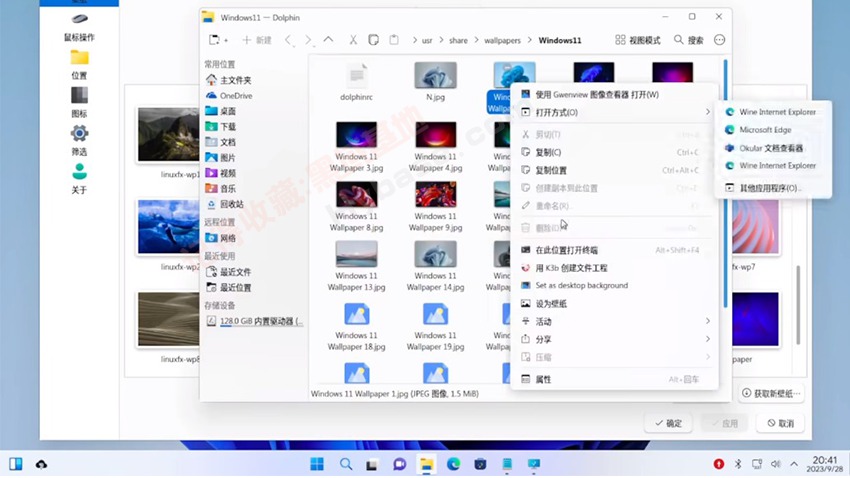Open with Microsoft Edge
The image size is (850, 478).
774,130
